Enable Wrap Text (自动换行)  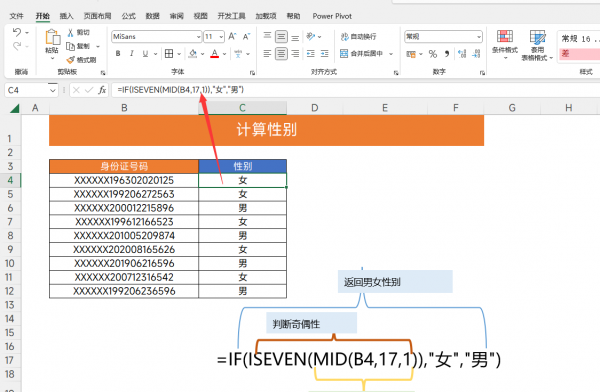tap(358, 36)
